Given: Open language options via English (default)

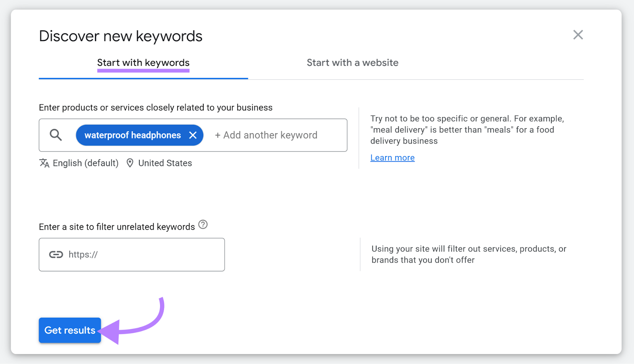Looking at the screenshot, I should (x=86, y=163).
